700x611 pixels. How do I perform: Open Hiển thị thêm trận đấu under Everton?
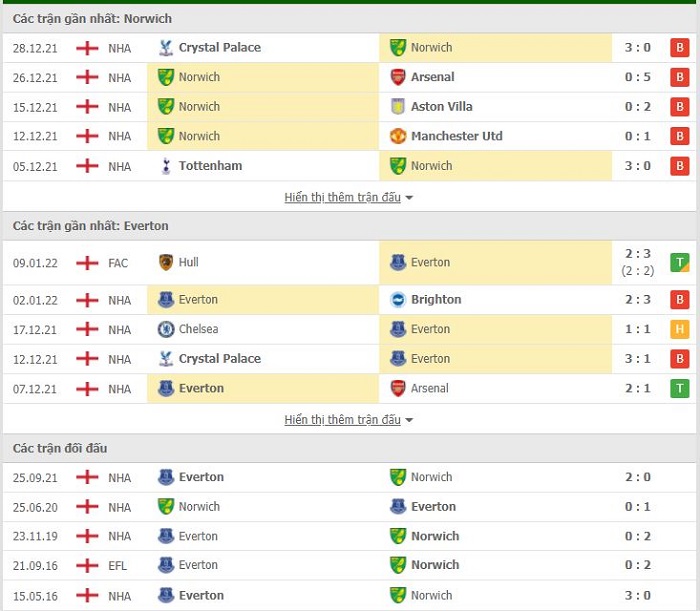point(342,420)
